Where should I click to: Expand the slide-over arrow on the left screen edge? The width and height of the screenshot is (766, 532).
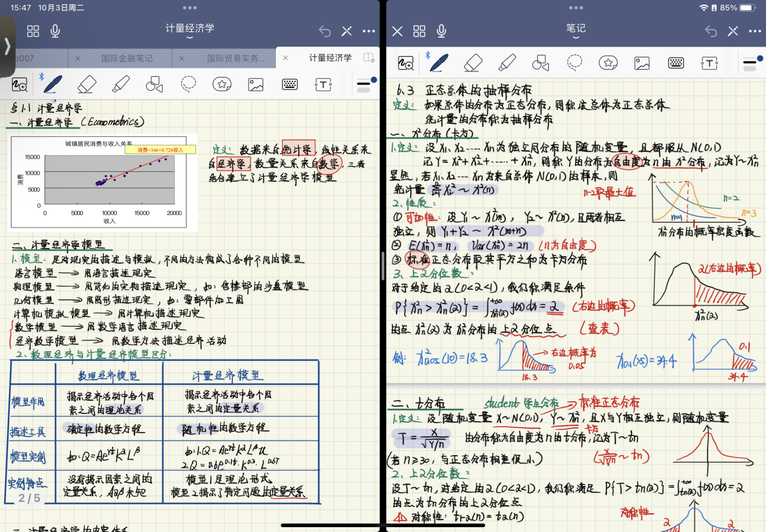[7, 46]
